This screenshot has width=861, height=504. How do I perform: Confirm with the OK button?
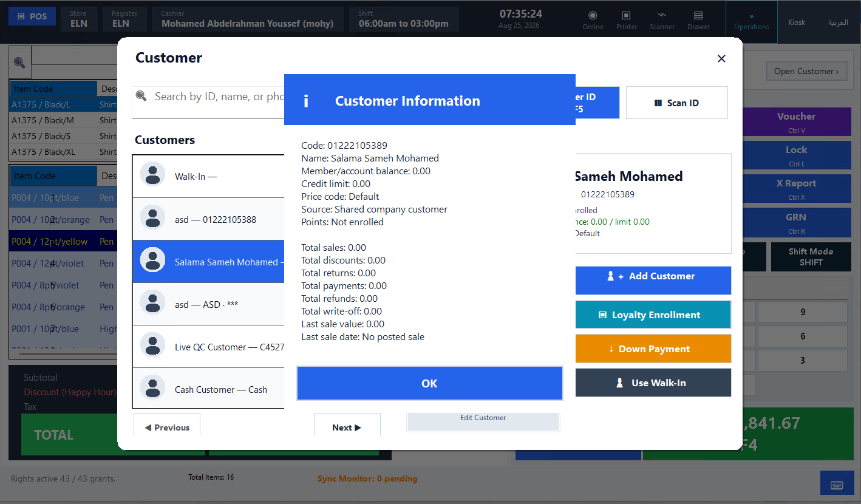point(429,383)
